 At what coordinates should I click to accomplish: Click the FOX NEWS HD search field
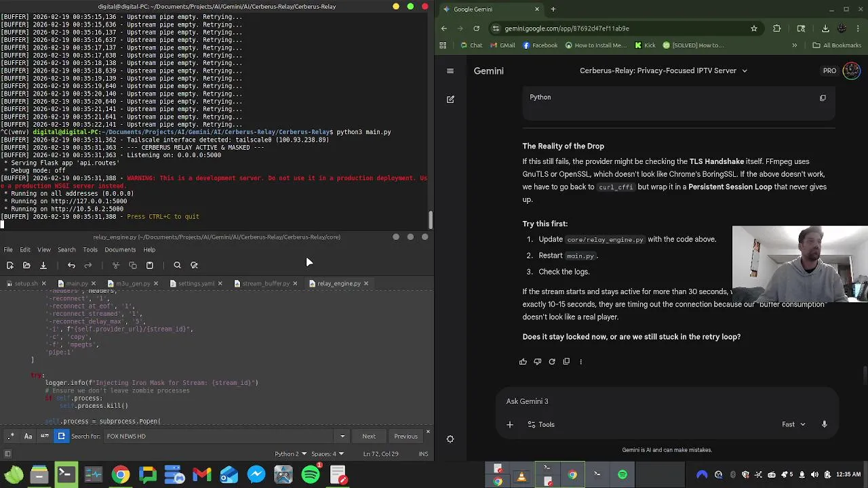coord(220,436)
